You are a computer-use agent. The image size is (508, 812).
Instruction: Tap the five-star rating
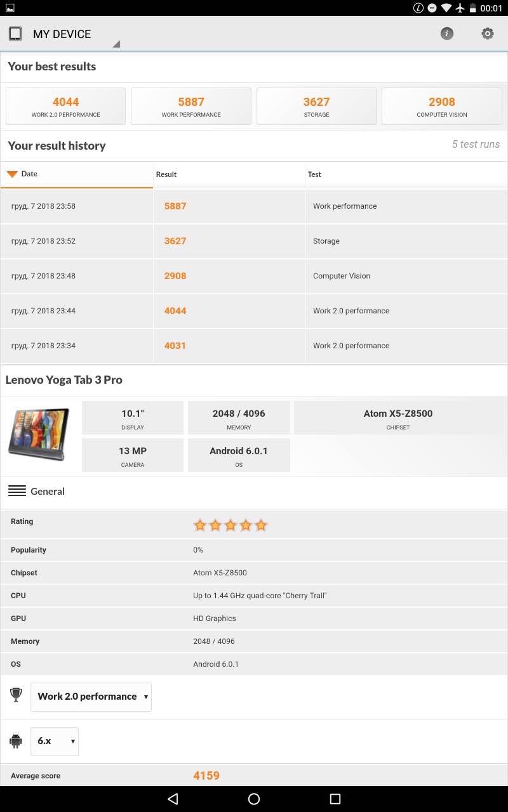point(230,525)
